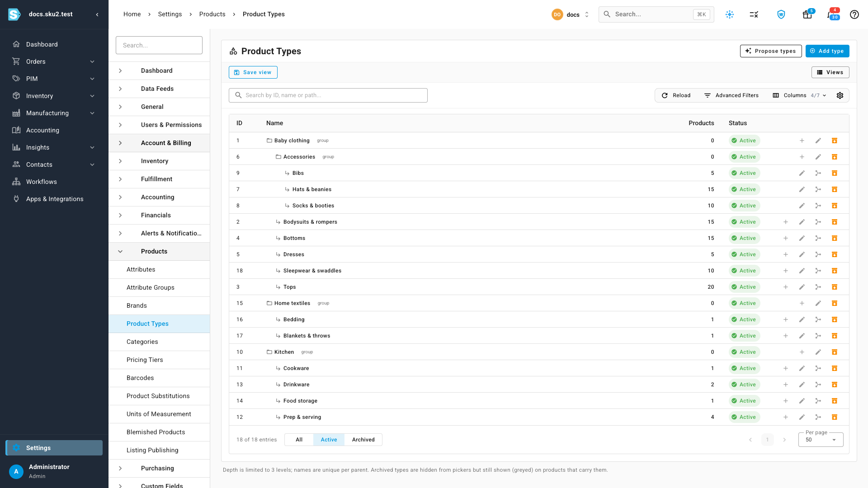Viewport: 868px width, 488px height.
Task: Click the Add type button
Action: tap(827, 51)
